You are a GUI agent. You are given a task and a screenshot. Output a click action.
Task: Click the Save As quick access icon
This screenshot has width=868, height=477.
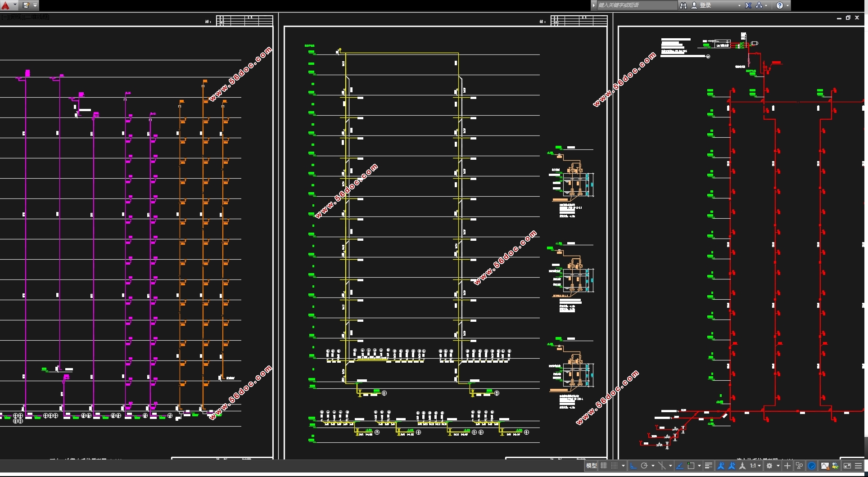click(26, 5)
